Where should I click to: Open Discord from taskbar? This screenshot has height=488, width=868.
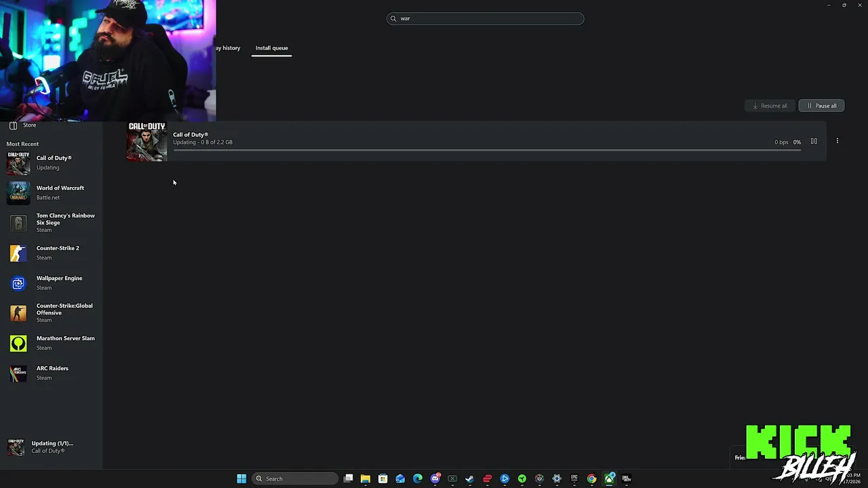pyautogui.click(x=435, y=479)
